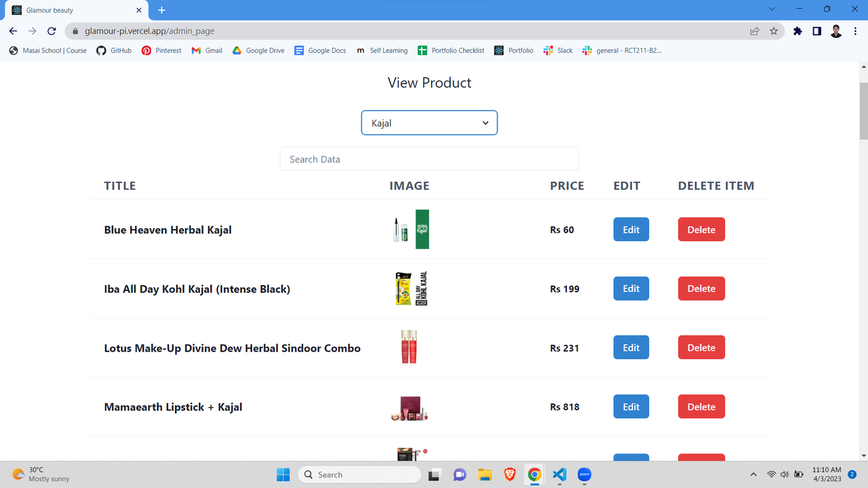868x488 pixels.
Task: Click the Lotus Make-Up Divine Dew title
Action: [232, 348]
